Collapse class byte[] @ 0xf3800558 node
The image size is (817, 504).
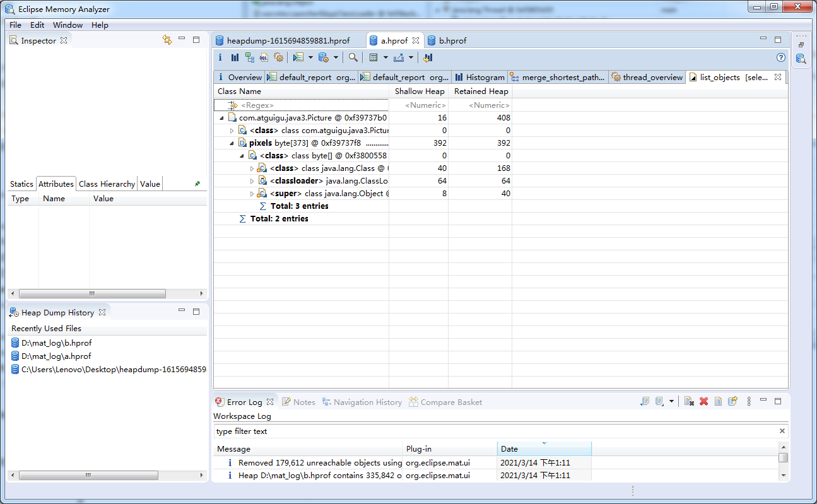tap(242, 156)
